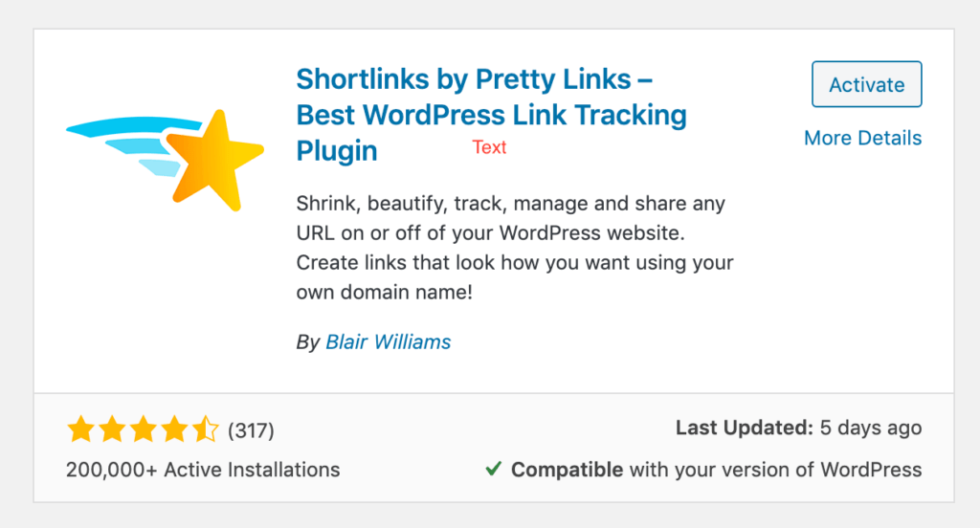The image size is (980, 528).
Task: Click the "Last Updated:" label
Action: (x=741, y=429)
